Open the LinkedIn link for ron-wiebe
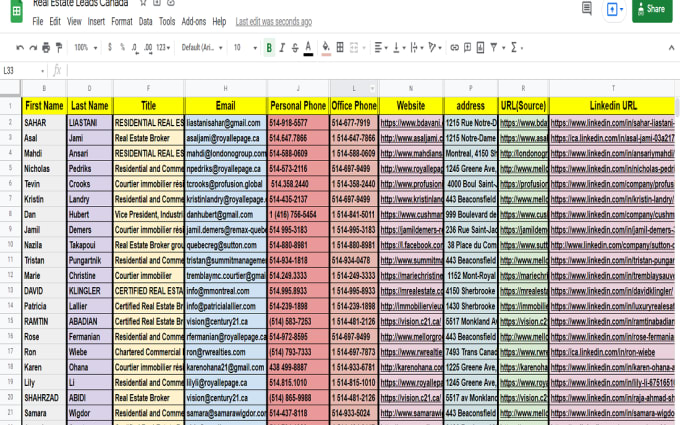The height and width of the screenshot is (425, 680). point(603,352)
